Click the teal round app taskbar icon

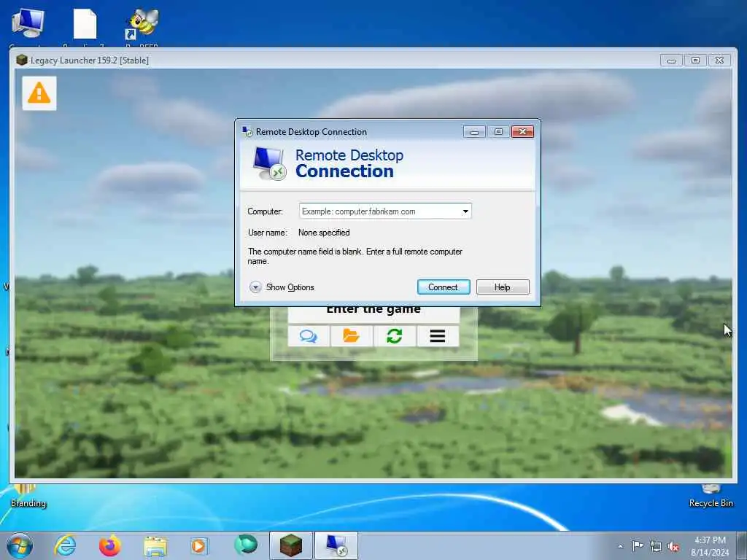[246, 545]
